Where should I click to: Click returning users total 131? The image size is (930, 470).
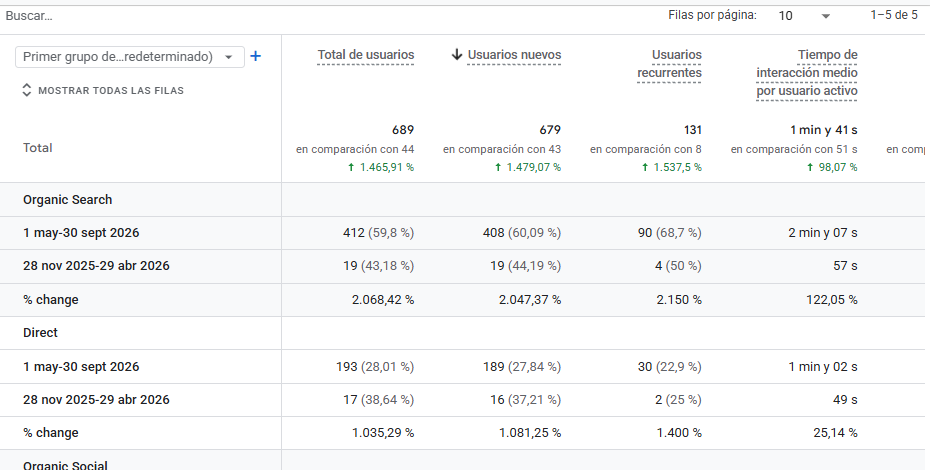(x=693, y=130)
